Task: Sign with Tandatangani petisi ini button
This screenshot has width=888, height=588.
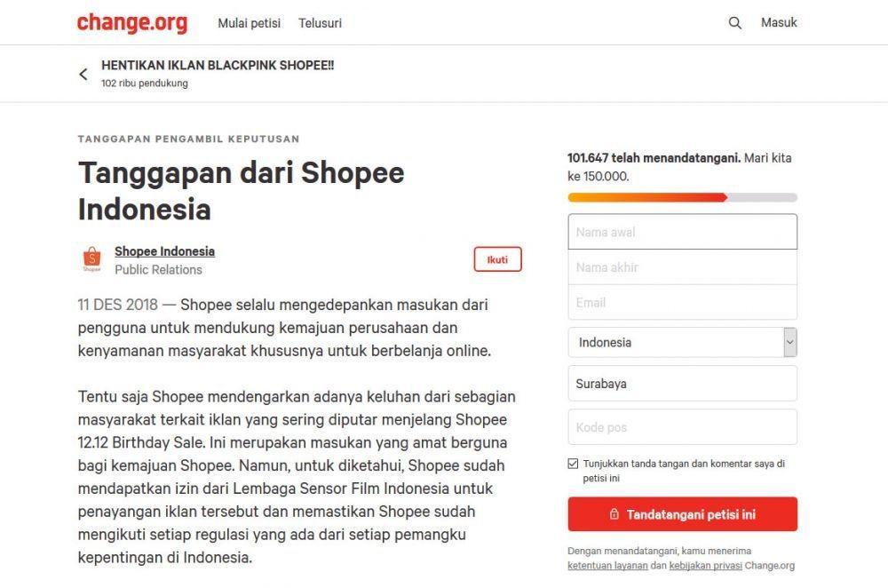Action: [682, 513]
